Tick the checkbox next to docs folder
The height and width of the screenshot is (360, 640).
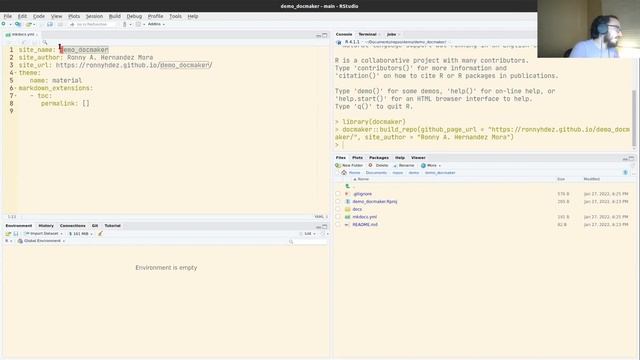(338, 209)
